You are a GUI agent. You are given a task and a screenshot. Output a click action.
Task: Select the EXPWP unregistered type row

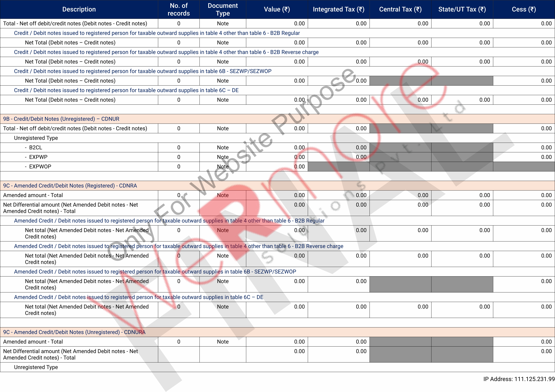[x=38, y=157]
